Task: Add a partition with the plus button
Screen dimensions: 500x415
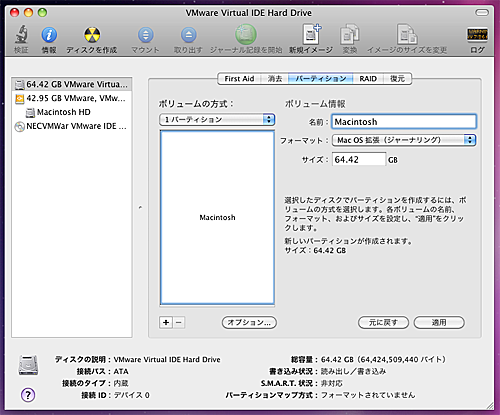Action: 166,322
